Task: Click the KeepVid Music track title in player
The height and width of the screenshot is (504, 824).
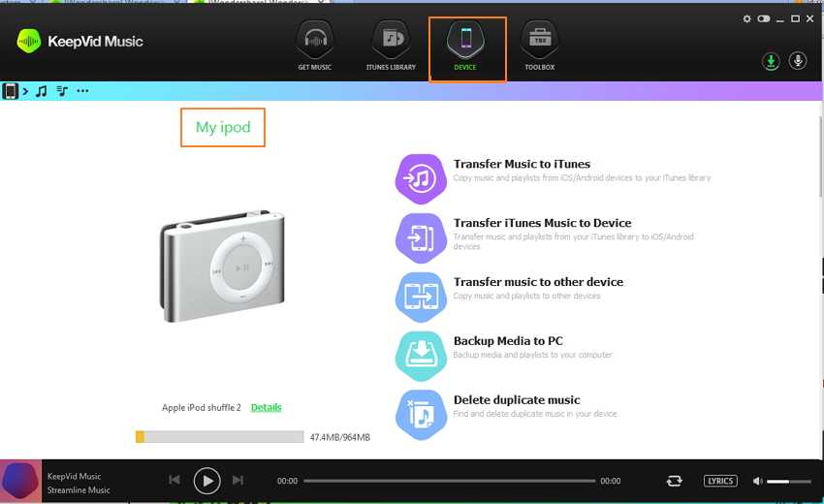Action: click(x=74, y=476)
